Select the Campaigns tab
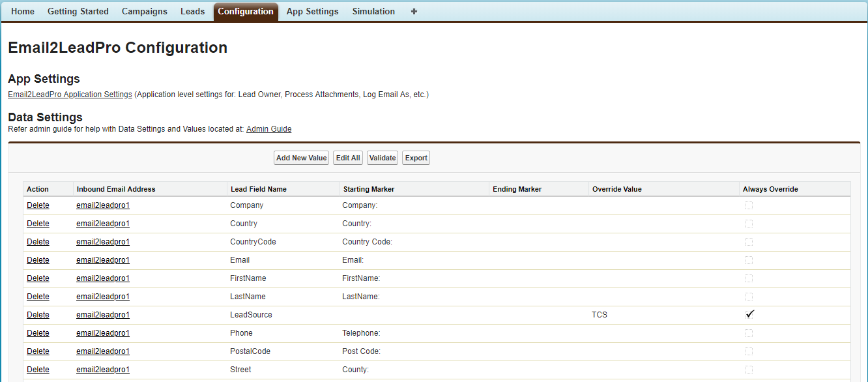This screenshot has height=382, width=868. tap(144, 11)
